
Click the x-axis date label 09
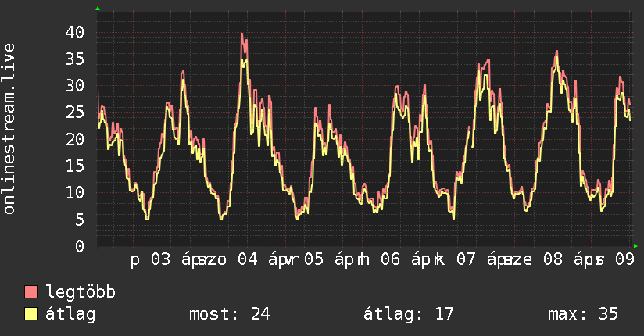click(624, 259)
